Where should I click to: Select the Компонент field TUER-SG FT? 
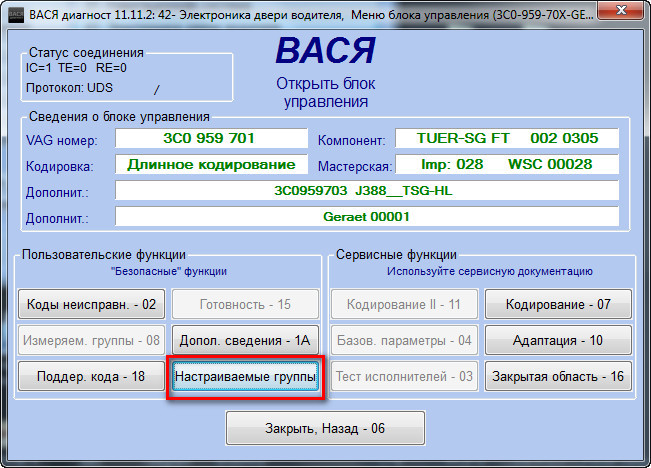(507, 138)
